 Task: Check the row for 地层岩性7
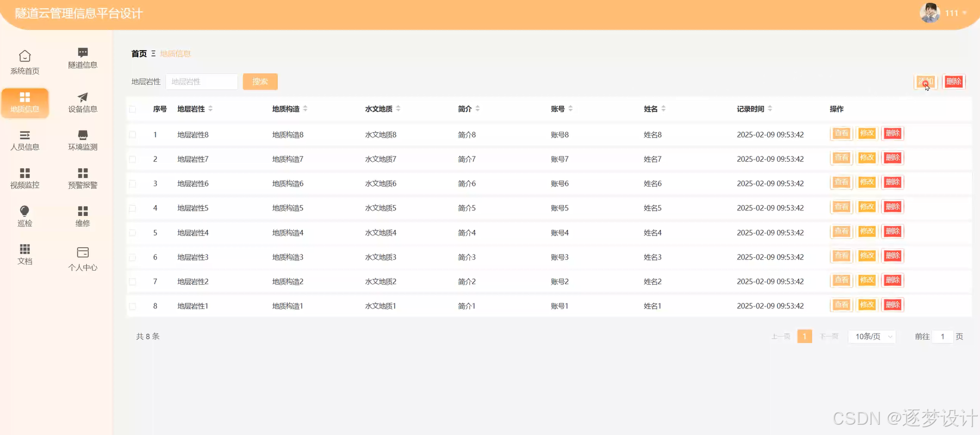tap(133, 159)
